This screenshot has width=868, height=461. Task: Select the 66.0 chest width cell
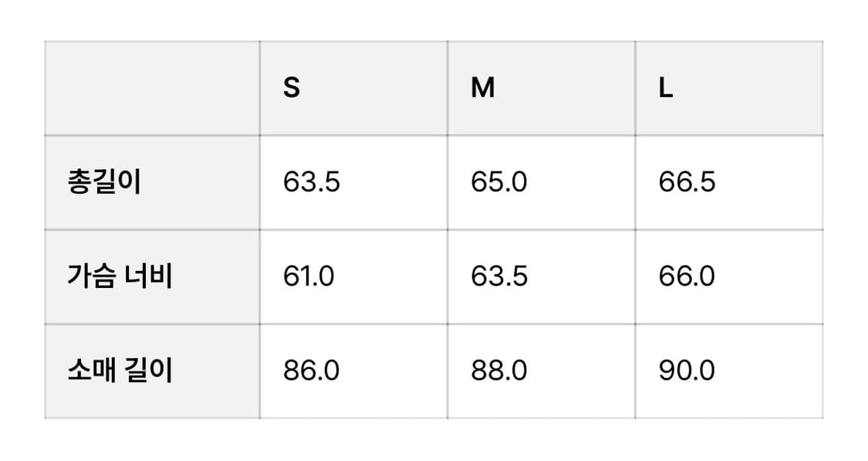pyautogui.click(x=687, y=276)
